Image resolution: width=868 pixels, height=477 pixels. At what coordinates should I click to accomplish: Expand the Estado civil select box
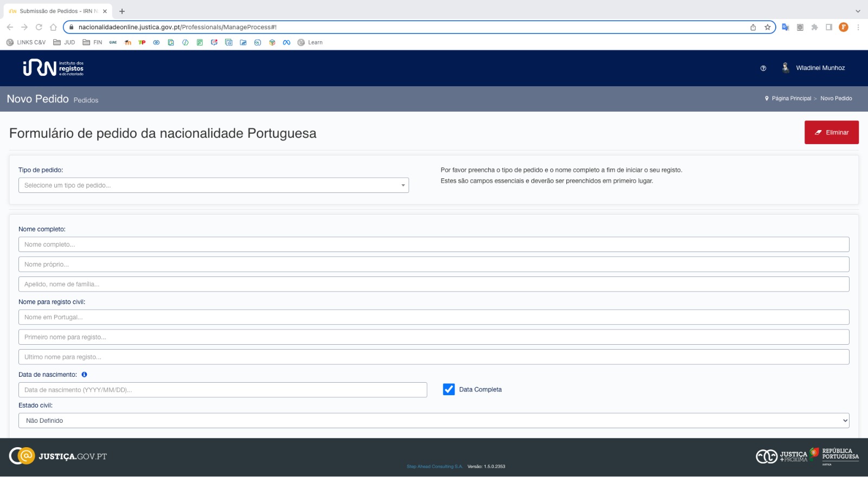pos(433,421)
